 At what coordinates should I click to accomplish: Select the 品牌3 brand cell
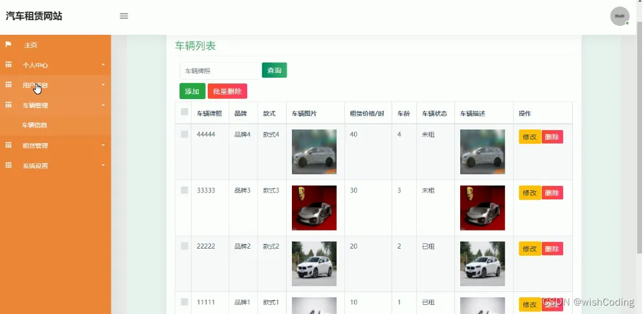[x=242, y=190]
